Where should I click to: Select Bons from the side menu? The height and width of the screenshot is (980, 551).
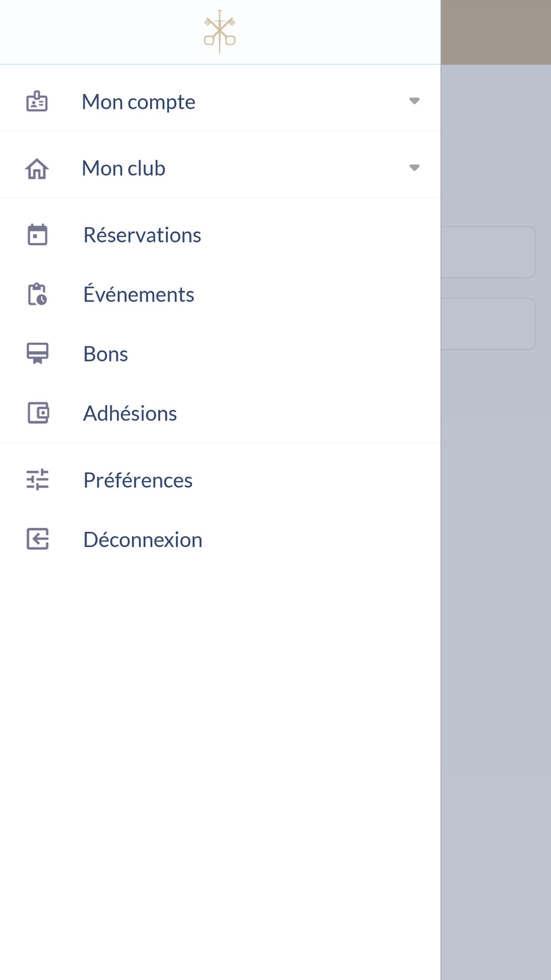click(x=106, y=354)
